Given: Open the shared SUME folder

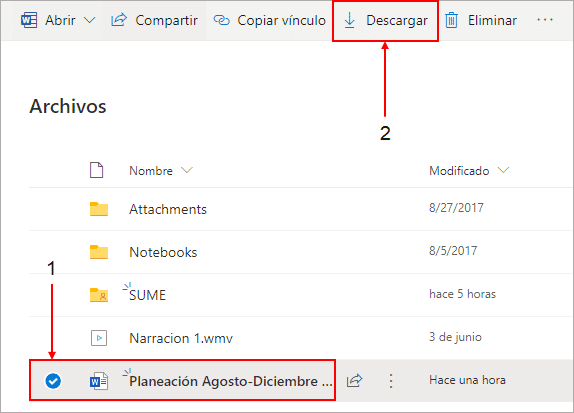Looking at the screenshot, I should tap(147, 295).
